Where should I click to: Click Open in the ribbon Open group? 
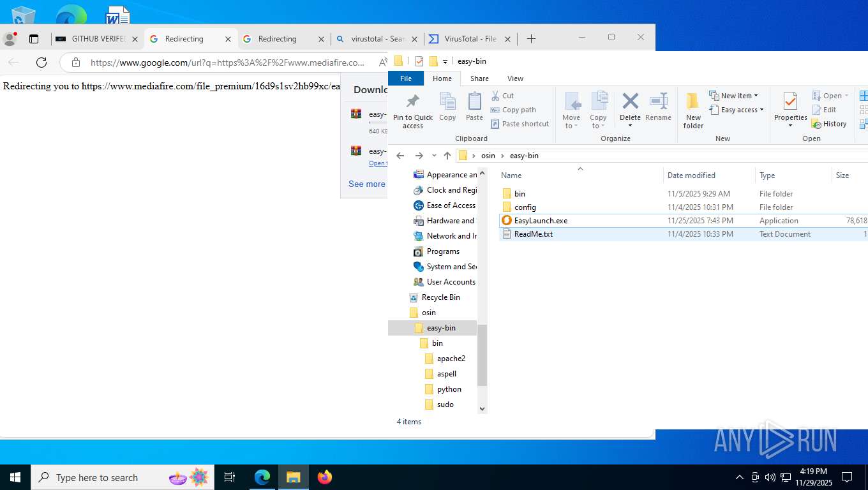pos(830,96)
